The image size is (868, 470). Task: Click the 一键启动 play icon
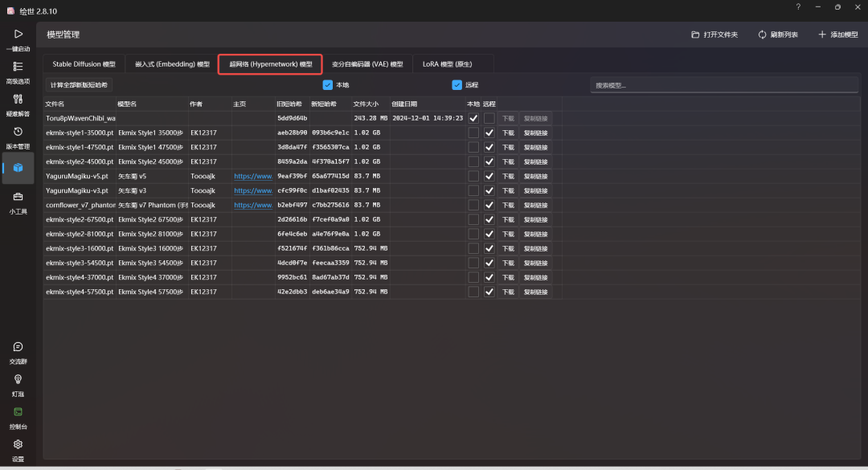[18, 35]
